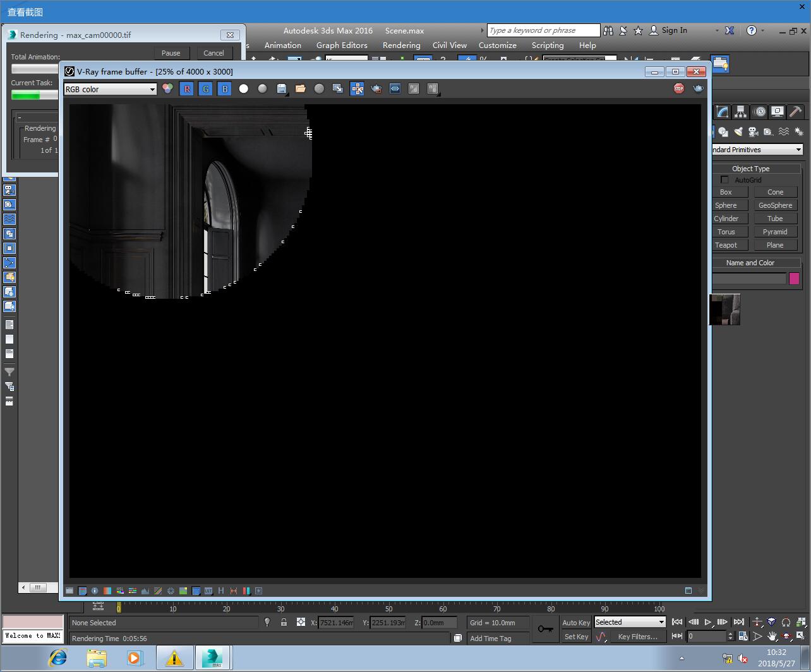Click the selection lock icon
811x672 pixels.
pyautogui.click(x=284, y=623)
